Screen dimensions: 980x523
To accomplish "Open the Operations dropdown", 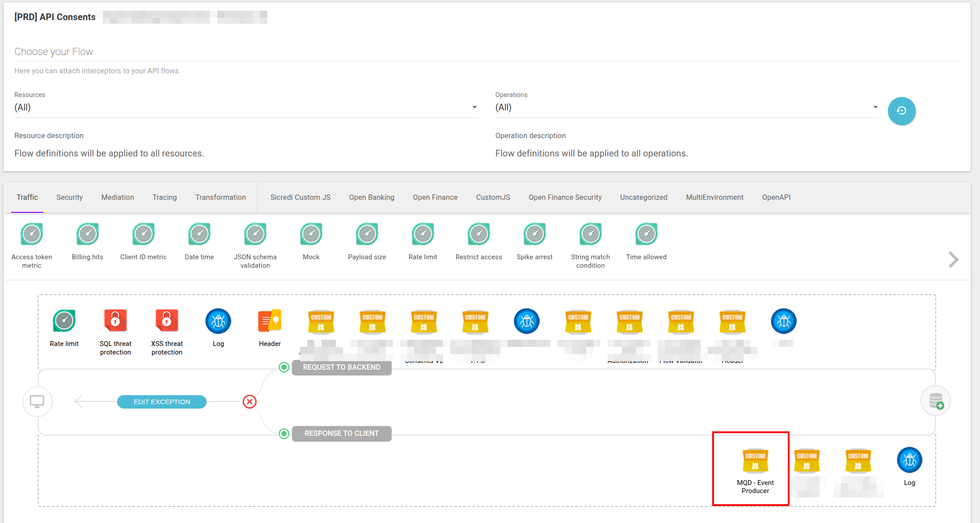I will coord(686,107).
